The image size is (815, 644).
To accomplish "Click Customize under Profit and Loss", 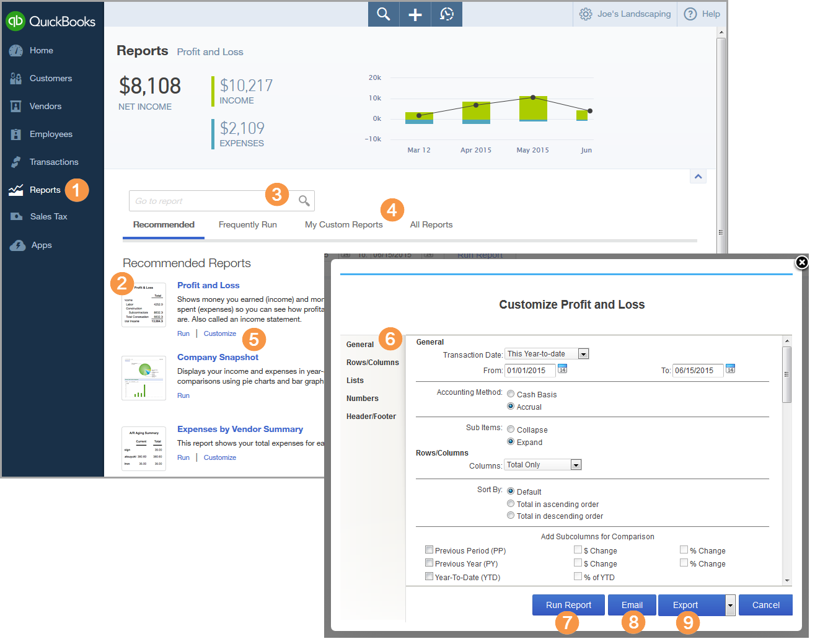I will click(220, 333).
